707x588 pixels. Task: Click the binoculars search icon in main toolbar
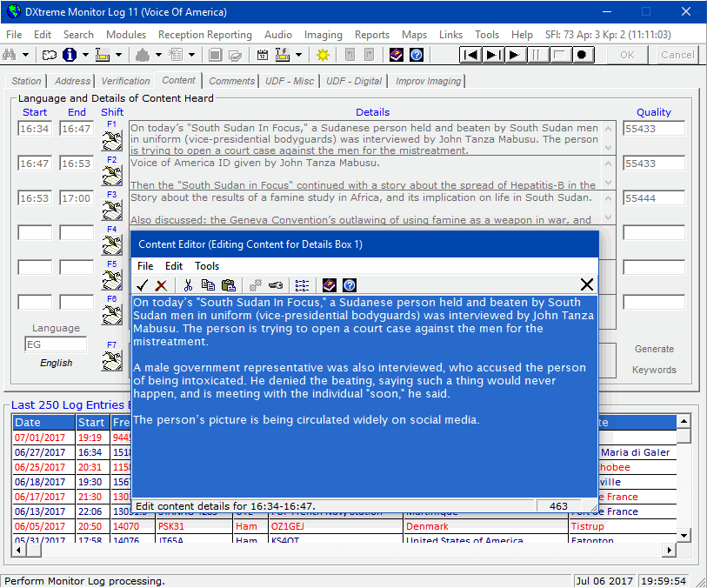(x=10, y=55)
